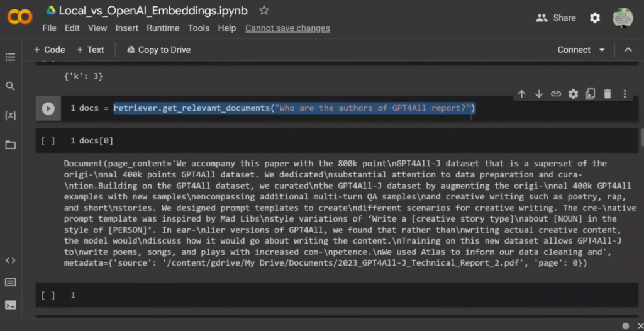Open the terminal panel icon
Viewport: 644px width, 331px height.
(10, 305)
